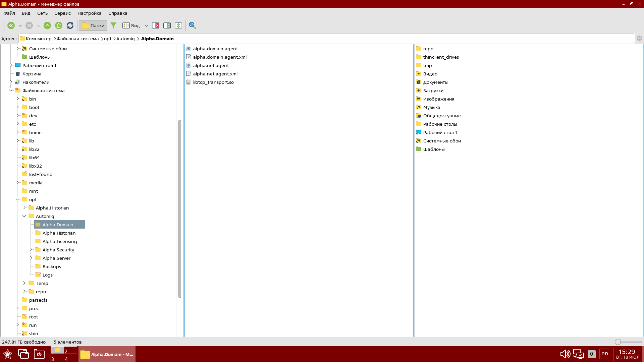Expand the Alpha.Server tree folder
644x362 pixels.
point(31,258)
